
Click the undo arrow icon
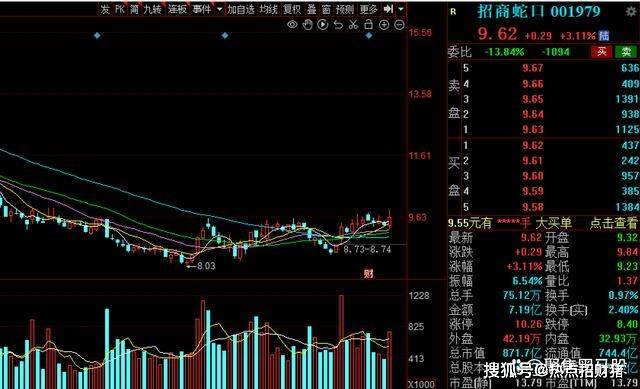coord(338,25)
